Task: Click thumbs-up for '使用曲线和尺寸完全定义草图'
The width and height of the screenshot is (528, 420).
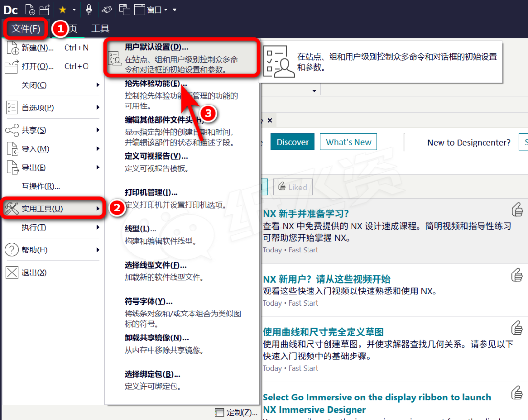Action: (x=517, y=327)
